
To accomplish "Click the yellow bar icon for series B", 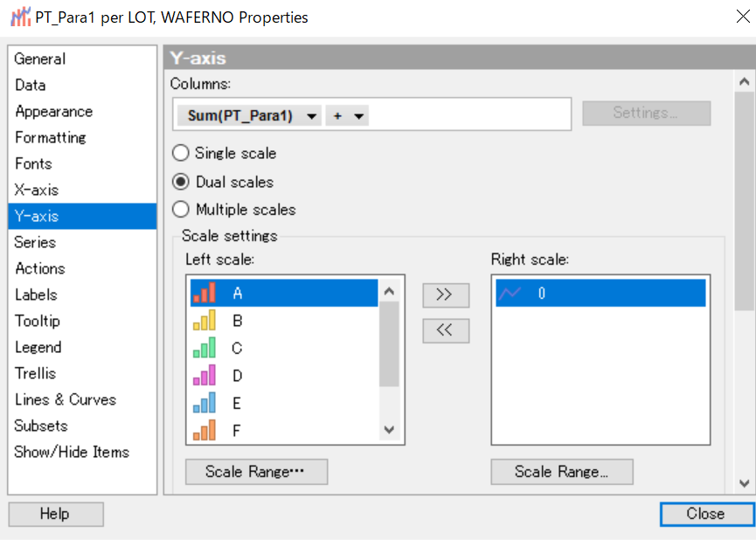I will (204, 321).
